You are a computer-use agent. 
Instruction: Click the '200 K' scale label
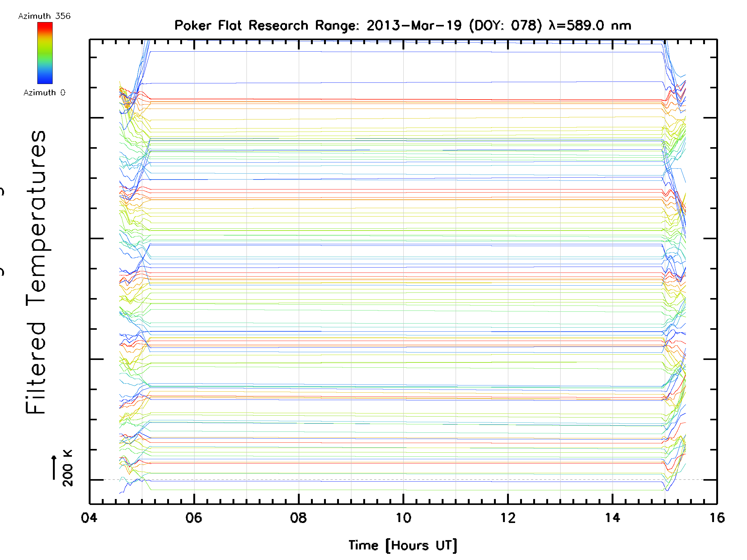tap(68, 468)
